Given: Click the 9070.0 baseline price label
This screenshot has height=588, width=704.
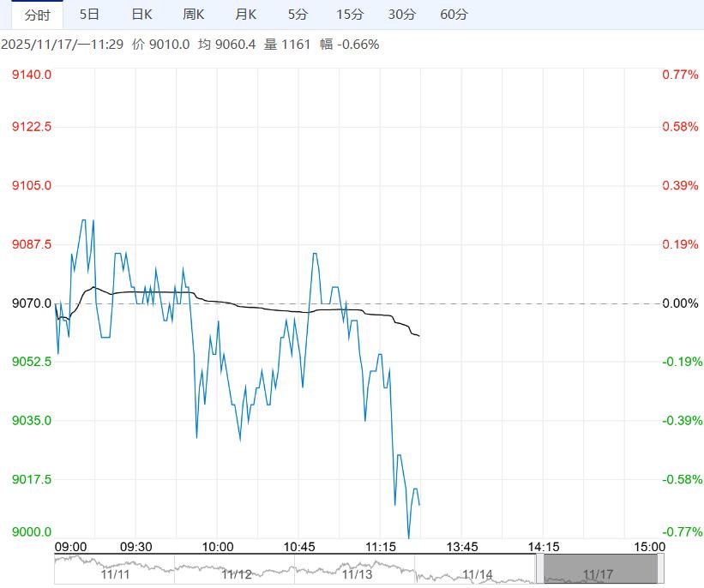Looking at the screenshot, I should pyautogui.click(x=32, y=303).
